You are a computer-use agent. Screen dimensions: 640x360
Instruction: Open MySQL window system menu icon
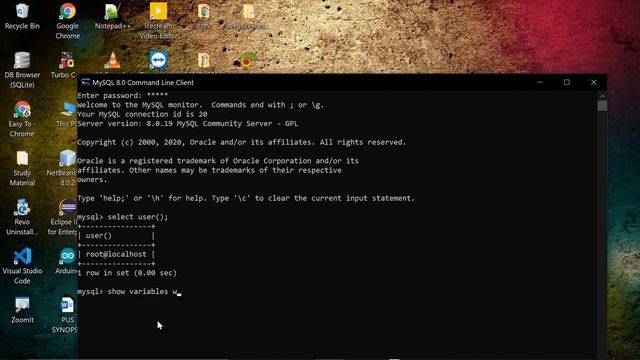pos(85,82)
